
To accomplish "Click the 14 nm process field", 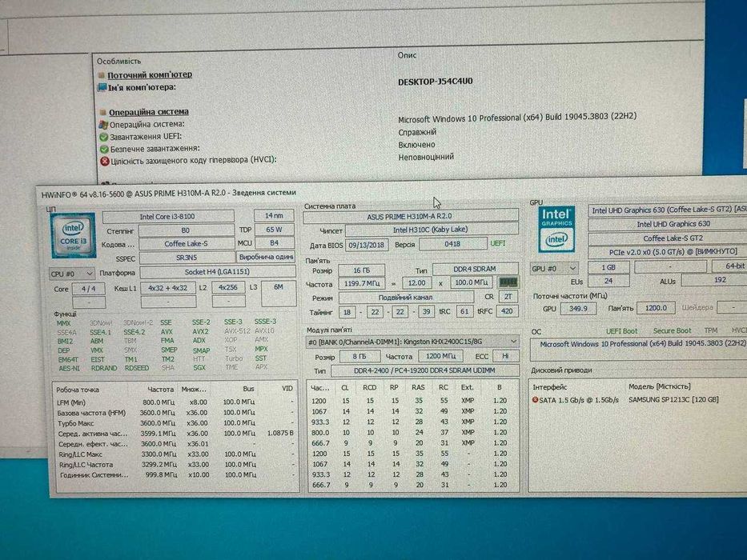I will click(x=274, y=216).
